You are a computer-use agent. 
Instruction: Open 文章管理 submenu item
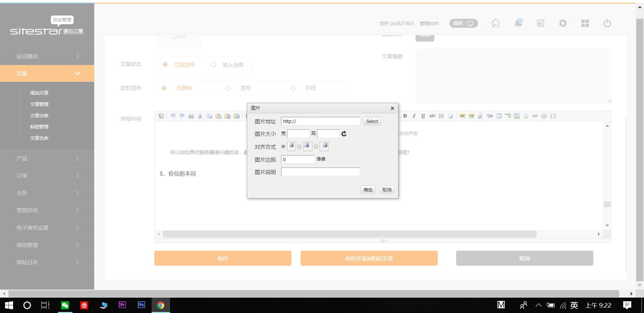(39, 104)
